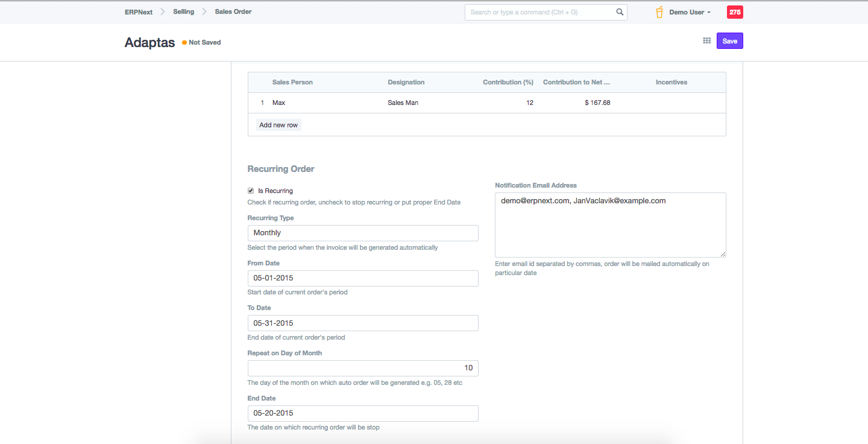The width and height of the screenshot is (868, 444).
Task: Go to ERPNext home breadcrumb
Action: point(139,12)
